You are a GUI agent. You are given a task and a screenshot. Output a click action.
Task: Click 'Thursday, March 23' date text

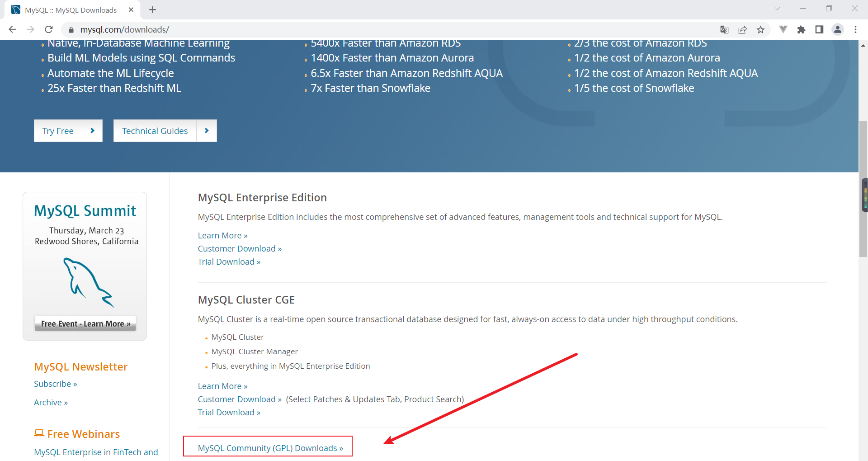pos(87,231)
